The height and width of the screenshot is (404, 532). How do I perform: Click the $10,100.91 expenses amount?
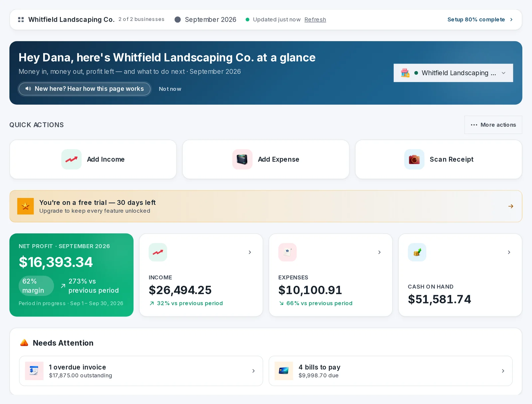pos(310,290)
